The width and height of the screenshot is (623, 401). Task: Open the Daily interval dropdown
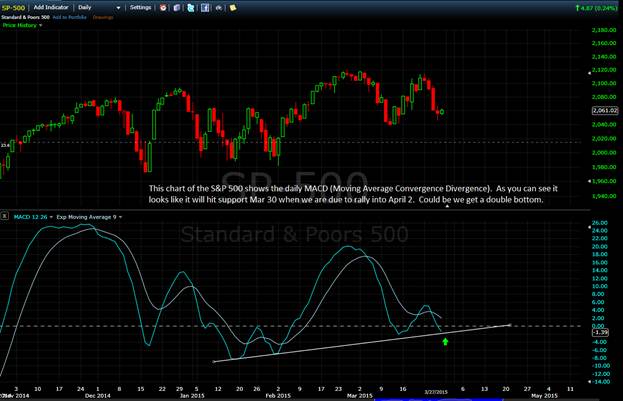pyautogui.click(x=99, y=7)
